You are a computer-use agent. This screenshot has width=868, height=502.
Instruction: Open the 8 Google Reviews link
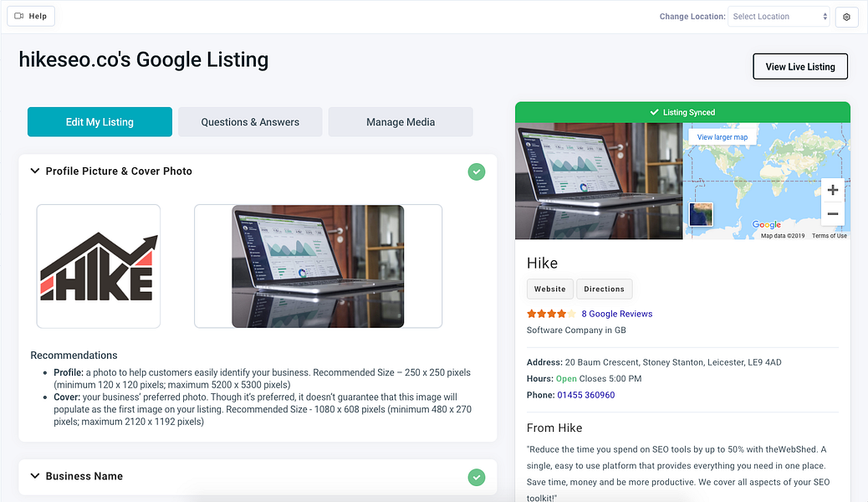point(616,314)
